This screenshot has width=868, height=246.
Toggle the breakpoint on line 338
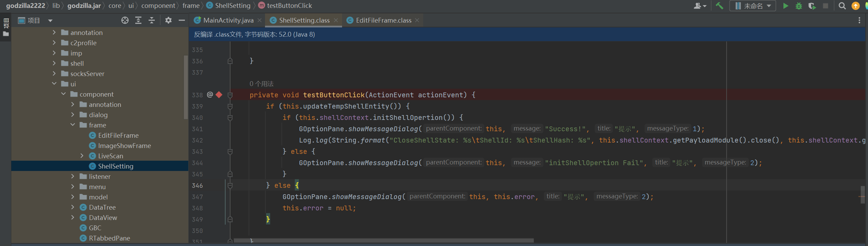tap(219, 95)
